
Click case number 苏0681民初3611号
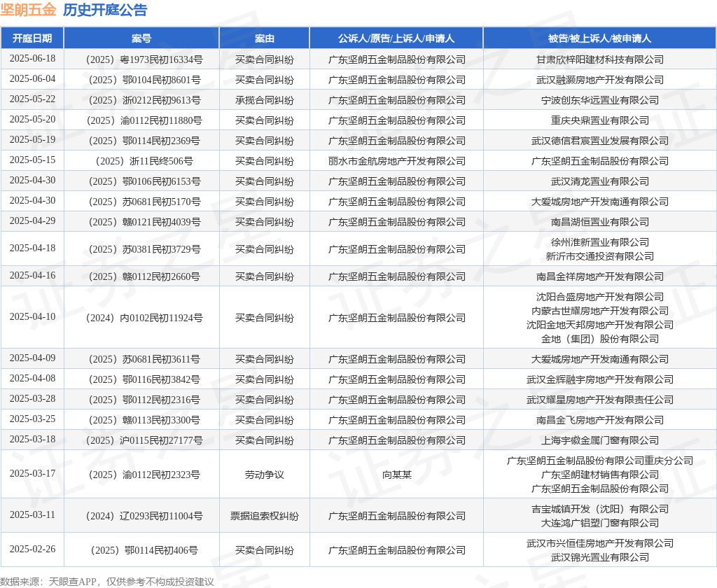[144, 359]
